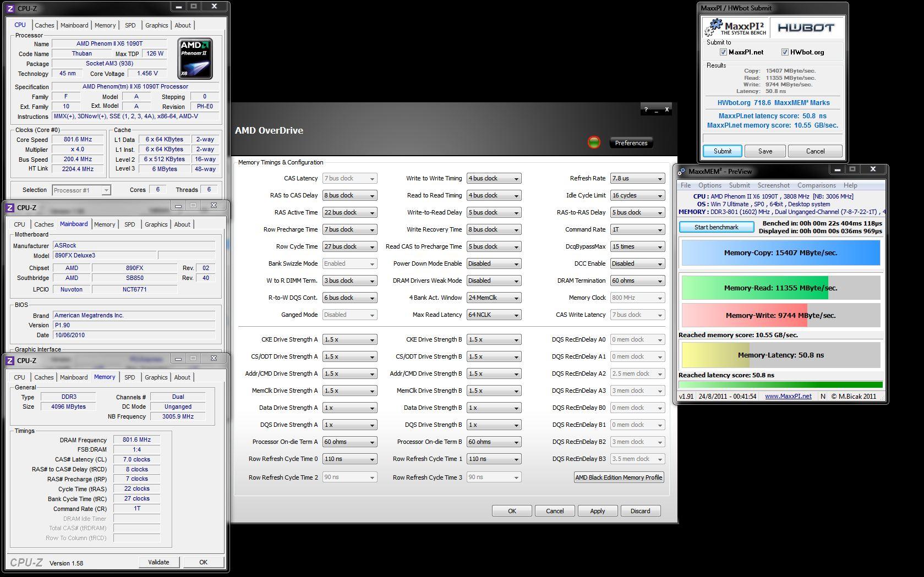
Task: Click the red-green status indicator in AMD OverDrive
Action: (594, 142)
